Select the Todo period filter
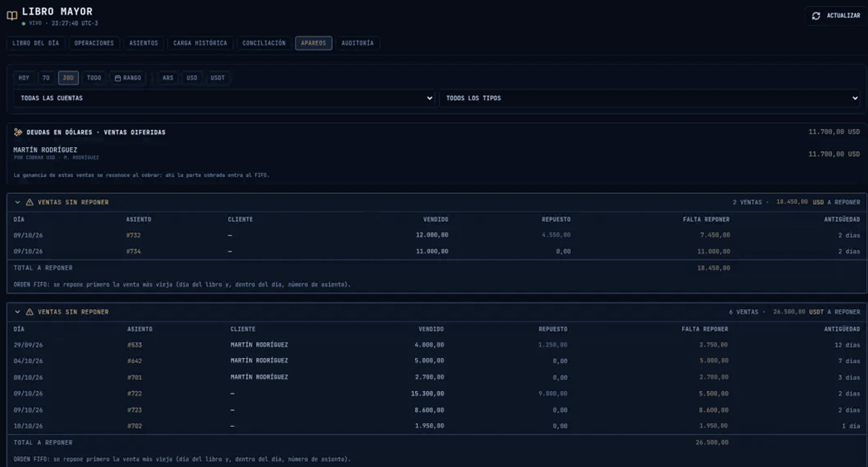The image size is (868, 467). [94, 78]
